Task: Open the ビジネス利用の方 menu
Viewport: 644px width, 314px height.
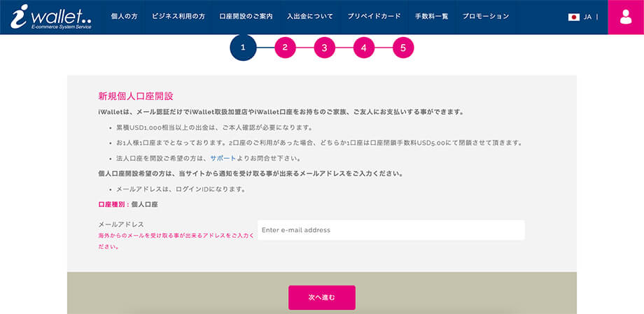Action: (178, 17)
